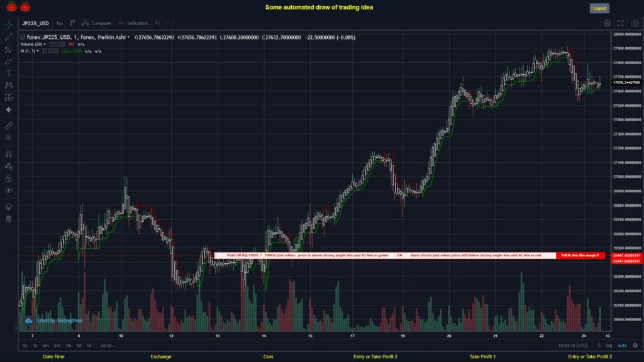This screenshot has width=644, height=362.
Task: Open the Indicators menu
Action: (133, 23)
